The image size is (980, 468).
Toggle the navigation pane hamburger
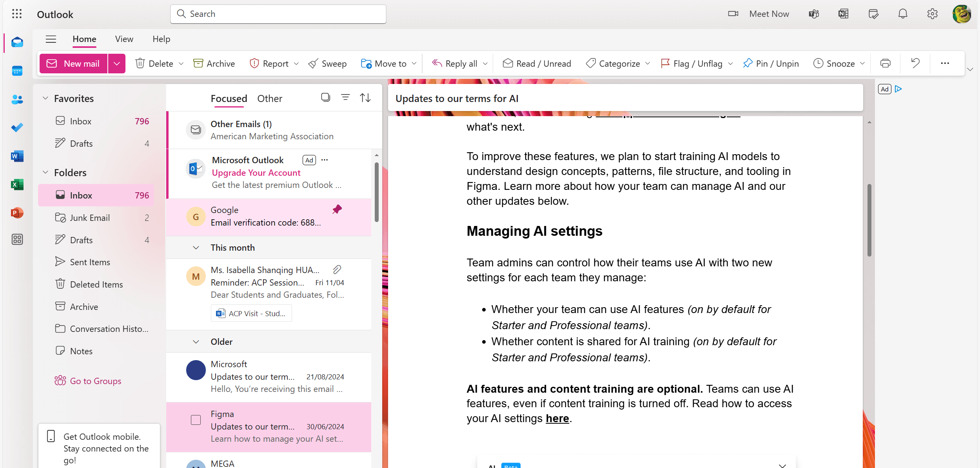click(51, 39)
